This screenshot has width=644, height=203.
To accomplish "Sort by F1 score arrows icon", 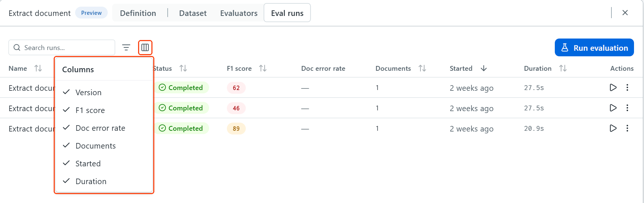I will click(263, 68).
